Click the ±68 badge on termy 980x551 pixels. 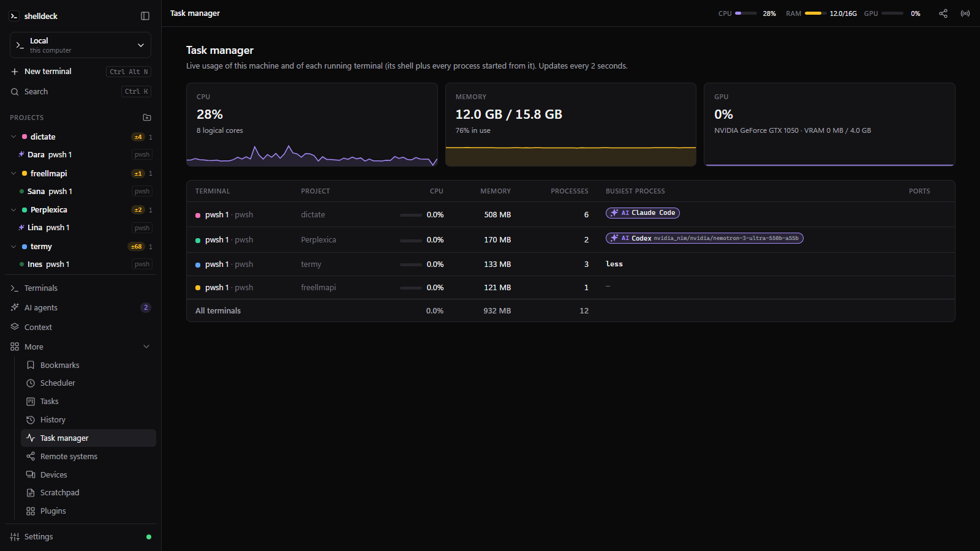[136, 247]
